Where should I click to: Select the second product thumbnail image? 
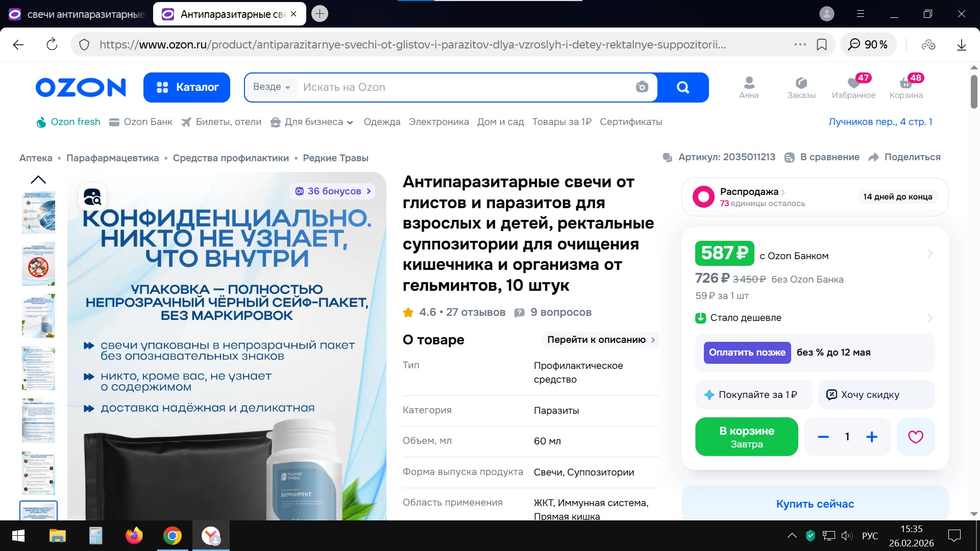click(38, 264)
